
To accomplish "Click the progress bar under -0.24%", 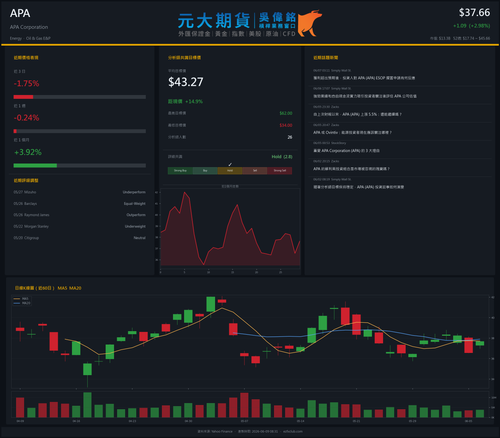I will click(80, 131).
